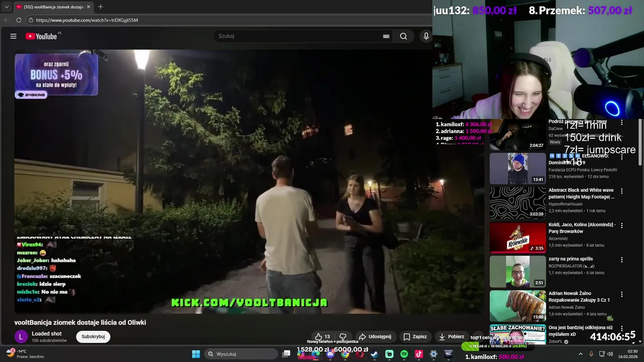Open the Parę Browarków video thumbnail
This screenshot has height=362, width=644.
[518, 237]
